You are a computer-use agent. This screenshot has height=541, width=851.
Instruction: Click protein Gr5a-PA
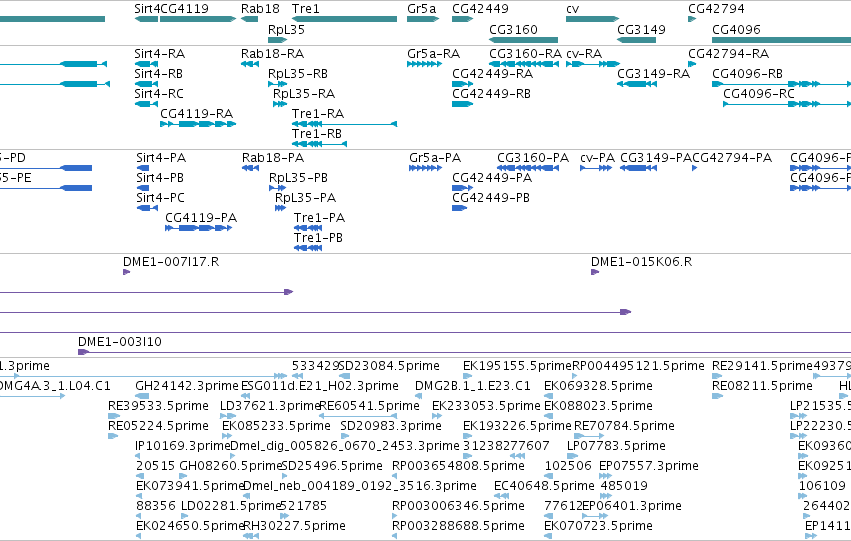[426, 168]
